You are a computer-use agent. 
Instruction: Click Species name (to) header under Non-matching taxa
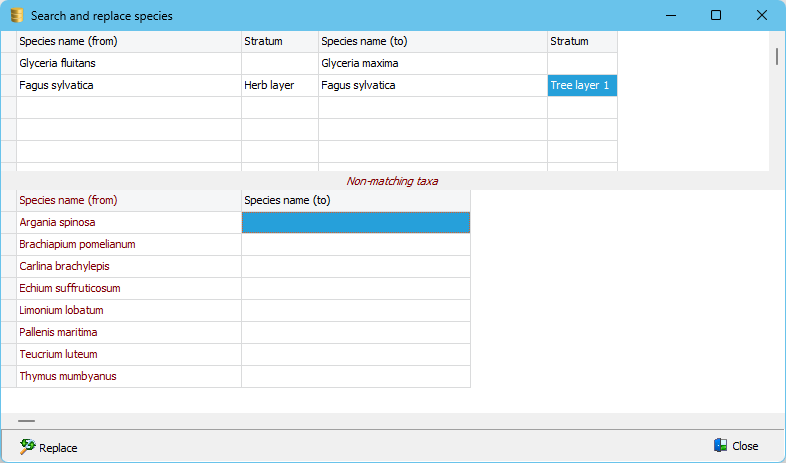click(356, 200)
